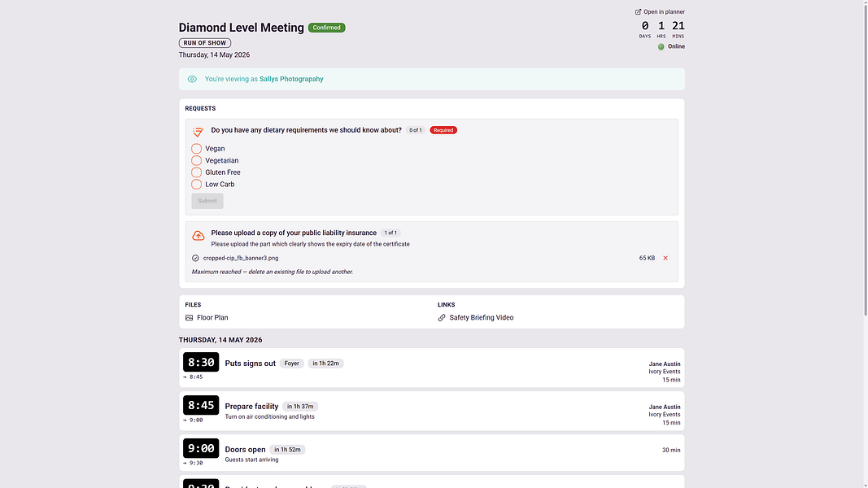
Task: Click the 'Thursday, 14 May 2026' date under title
Action: [x=214, y=54]
